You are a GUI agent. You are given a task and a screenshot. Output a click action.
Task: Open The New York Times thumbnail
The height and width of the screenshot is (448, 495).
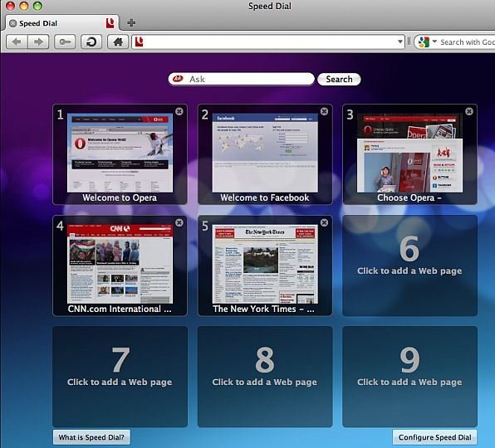pos(265,264)
